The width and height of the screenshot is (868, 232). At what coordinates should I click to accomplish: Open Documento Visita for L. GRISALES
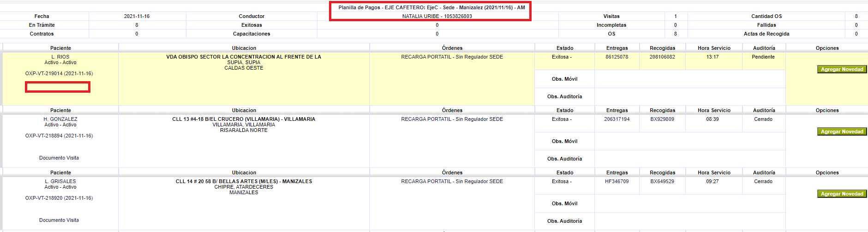(59, 220)
